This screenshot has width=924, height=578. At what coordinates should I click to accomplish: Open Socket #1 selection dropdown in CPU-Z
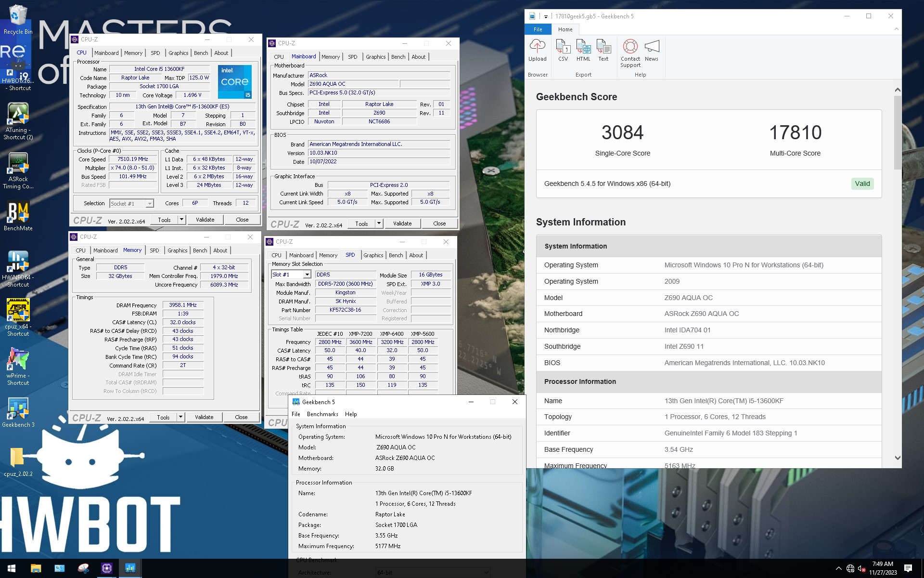point(131,204)
